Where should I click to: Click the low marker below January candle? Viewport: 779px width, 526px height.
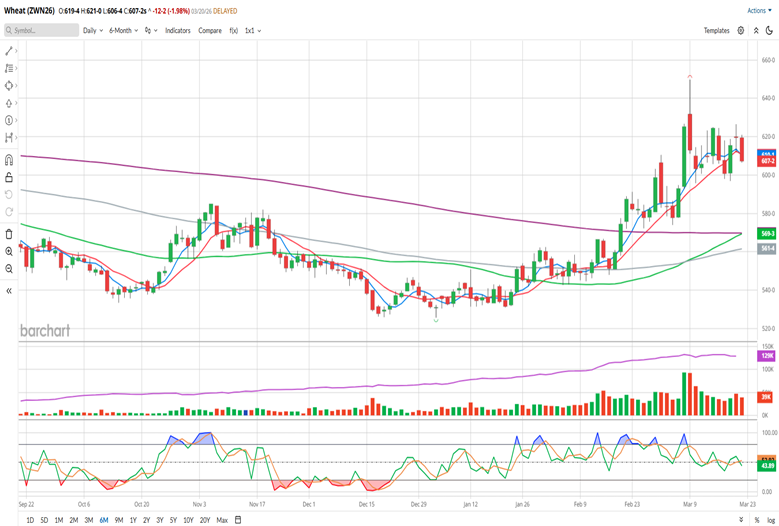coord(436,321)
